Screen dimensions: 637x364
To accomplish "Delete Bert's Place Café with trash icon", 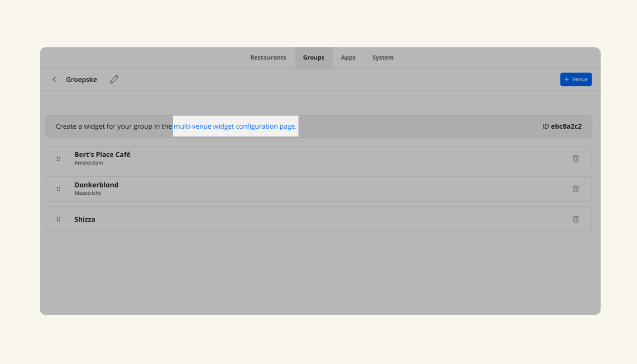I will click(x=576, y=159).
